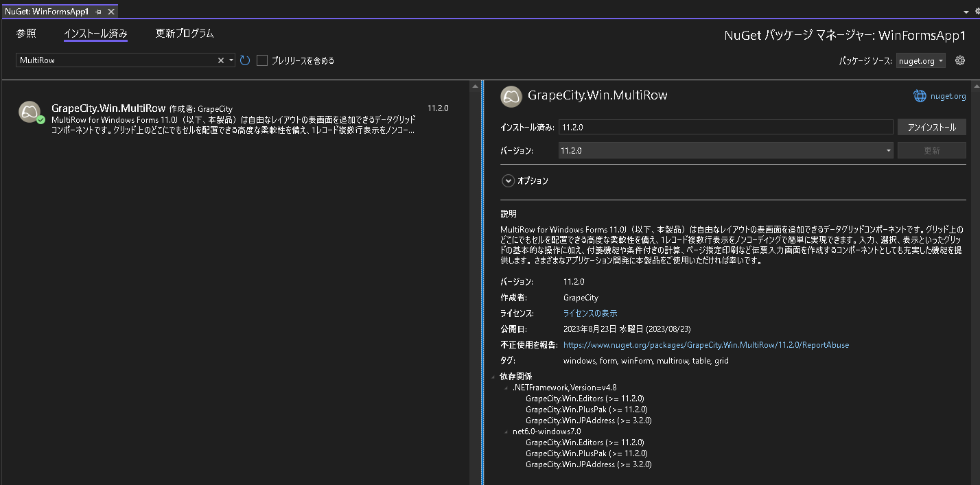Collapse the net6.0-windows7.0 dependency group
Viewport: 980px width, 485px height.
[506, 431]
